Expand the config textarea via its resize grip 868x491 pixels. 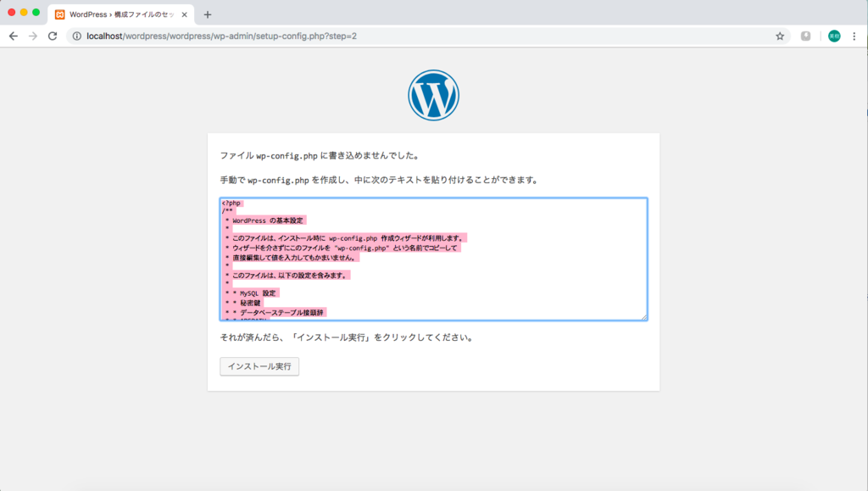[x=644, y=315]
